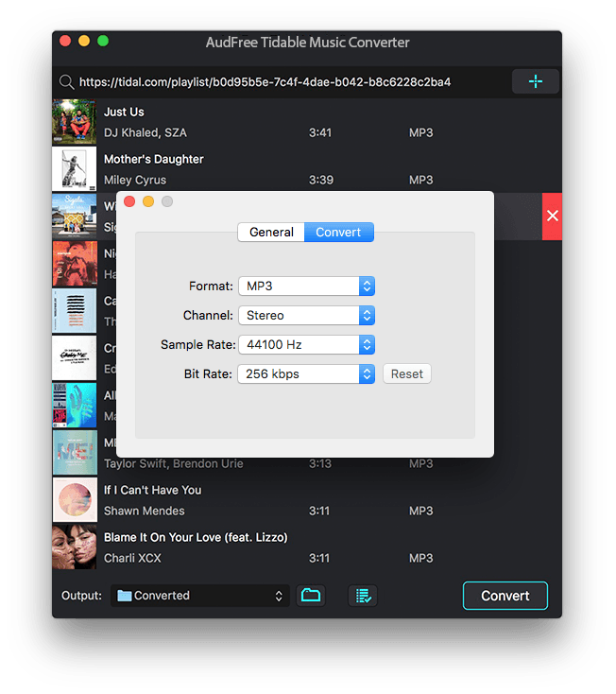Open the Format MP3 dropdown
Screen dimensions: 616x694
[306, 286]
